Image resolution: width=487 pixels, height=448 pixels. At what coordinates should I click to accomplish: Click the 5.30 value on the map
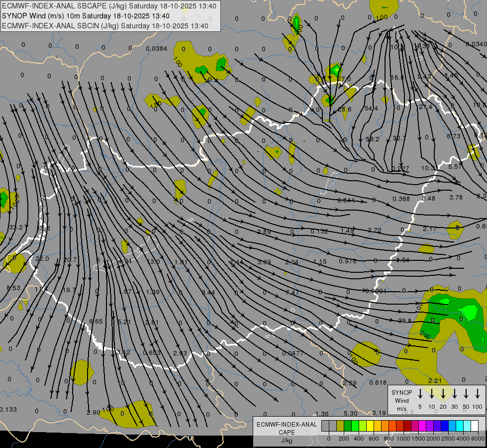[351, 414]
